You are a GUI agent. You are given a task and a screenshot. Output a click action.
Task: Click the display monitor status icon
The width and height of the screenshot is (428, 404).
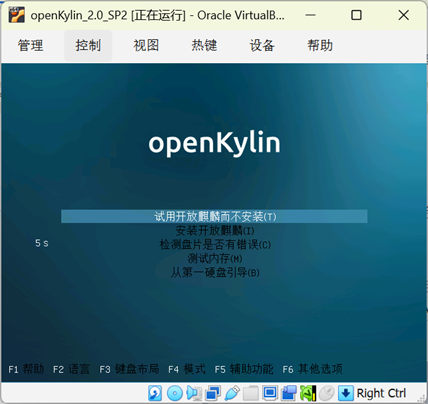tap(270, 393)
